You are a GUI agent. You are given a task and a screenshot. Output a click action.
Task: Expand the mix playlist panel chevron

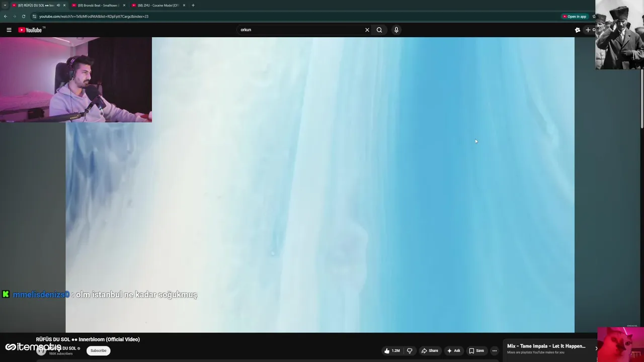tap(596, 348)
